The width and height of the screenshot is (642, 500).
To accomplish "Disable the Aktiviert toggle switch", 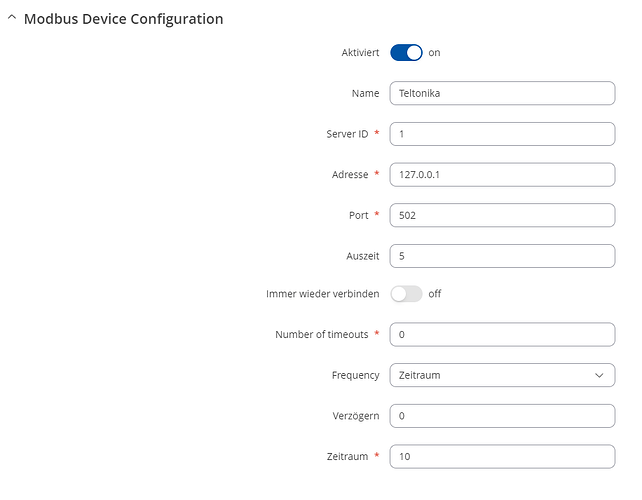I will pos(406,52).
